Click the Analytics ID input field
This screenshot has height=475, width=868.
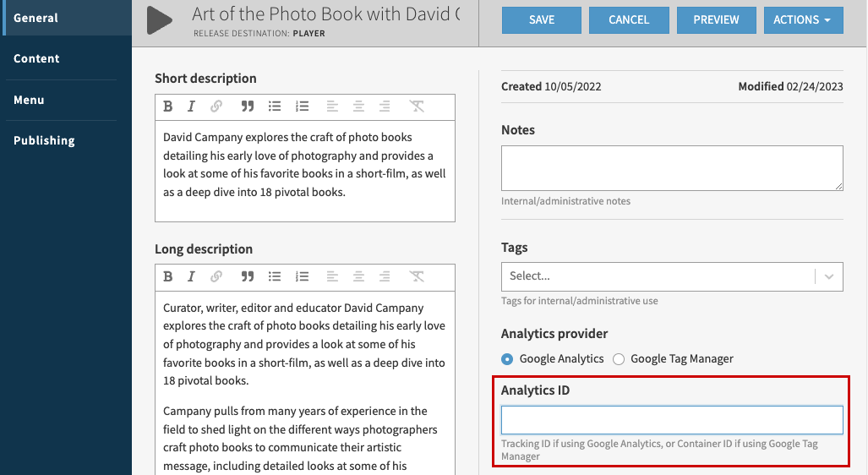(672, 419)
